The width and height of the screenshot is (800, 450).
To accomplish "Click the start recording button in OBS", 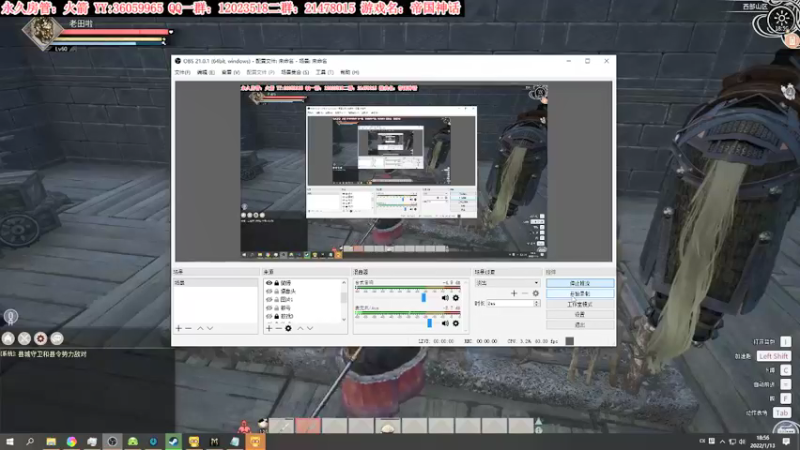I will [x=580, y=294].
